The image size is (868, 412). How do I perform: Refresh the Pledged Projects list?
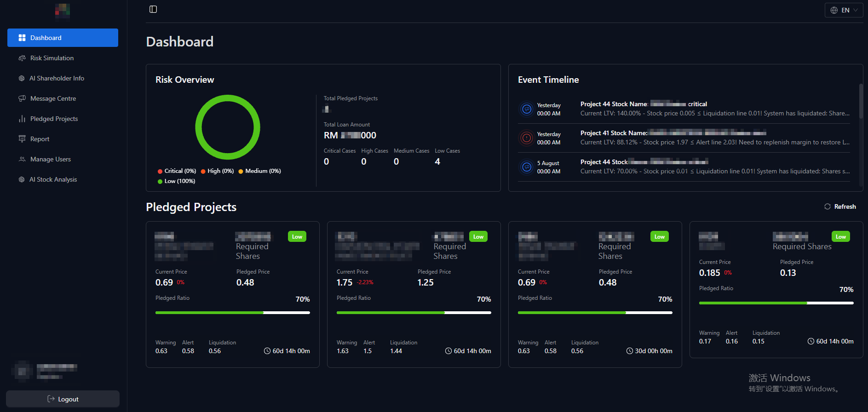(x=840, y=206)
